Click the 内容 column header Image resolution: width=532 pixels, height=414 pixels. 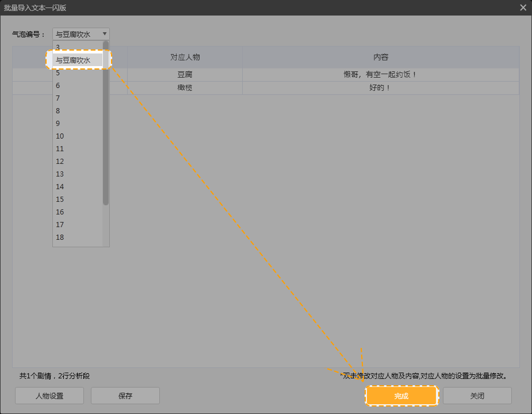click(x=381, y=57)
